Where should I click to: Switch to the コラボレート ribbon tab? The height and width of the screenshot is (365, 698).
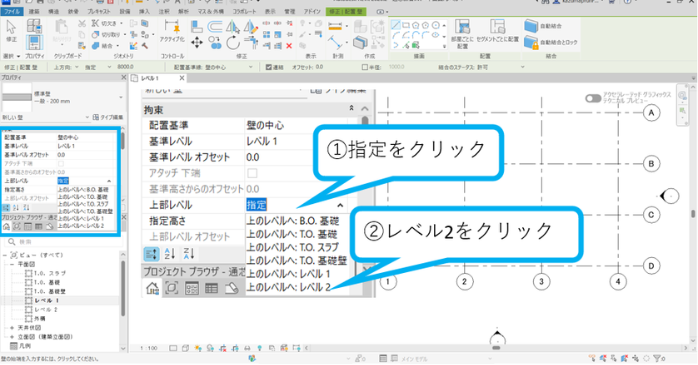point(243,12)
